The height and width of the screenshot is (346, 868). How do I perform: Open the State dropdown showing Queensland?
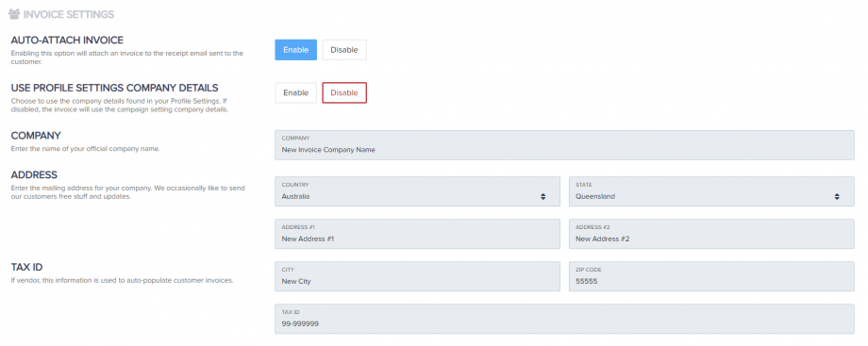tap(711, 191)
